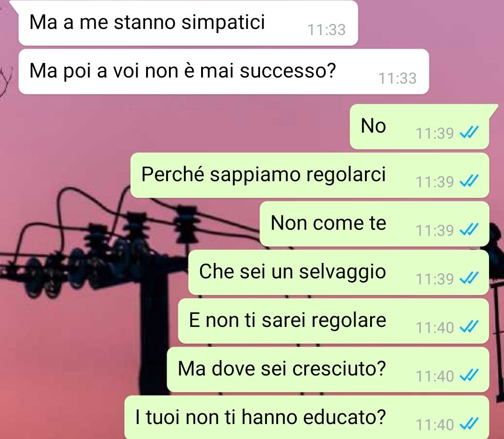Tap read ticks on 'Che sei un selvaggio'

[469, 278]
